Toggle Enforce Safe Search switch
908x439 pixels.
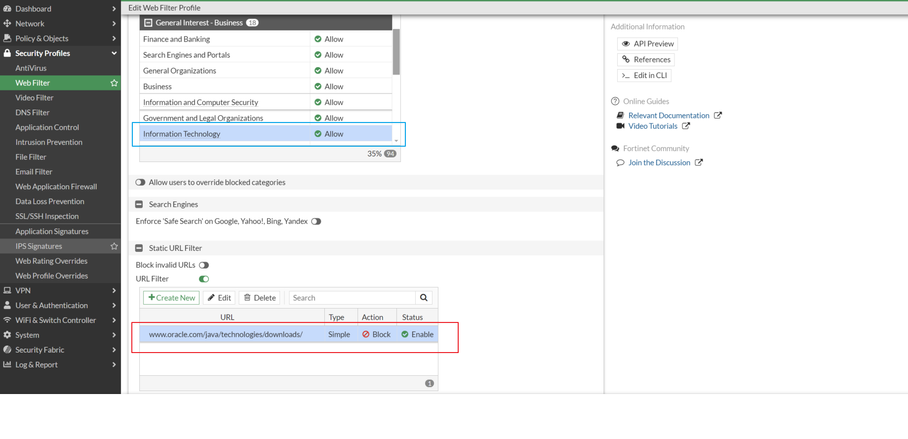[x=316, y=221]
